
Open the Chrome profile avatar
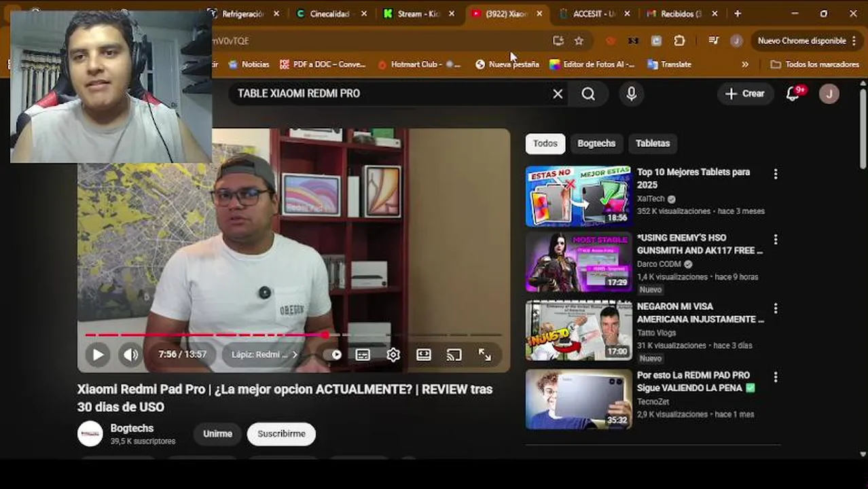pyautogui.click(x=736, y=41)
